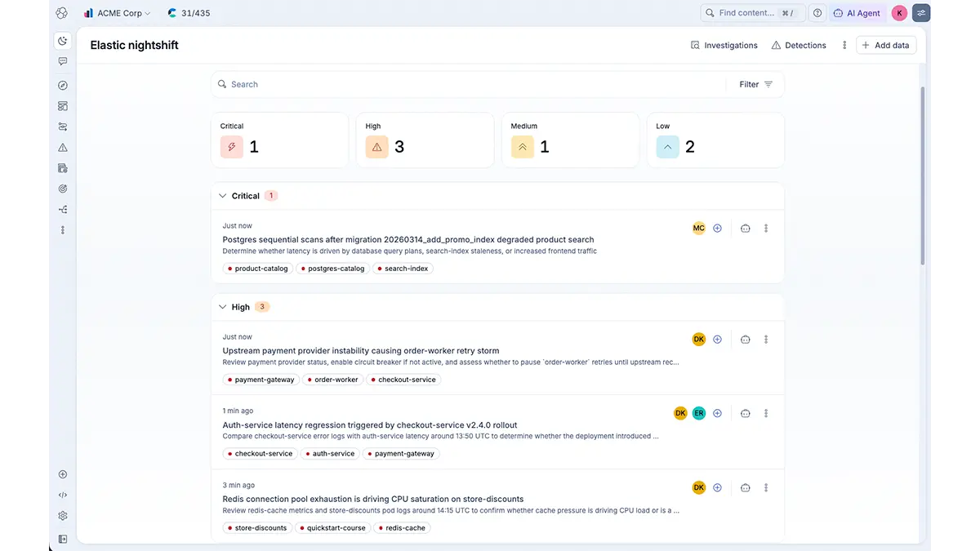Open the ACME Corp workspace dropdown
The width and height of the screenshot is (980, 551).
[x=117, y=13]
